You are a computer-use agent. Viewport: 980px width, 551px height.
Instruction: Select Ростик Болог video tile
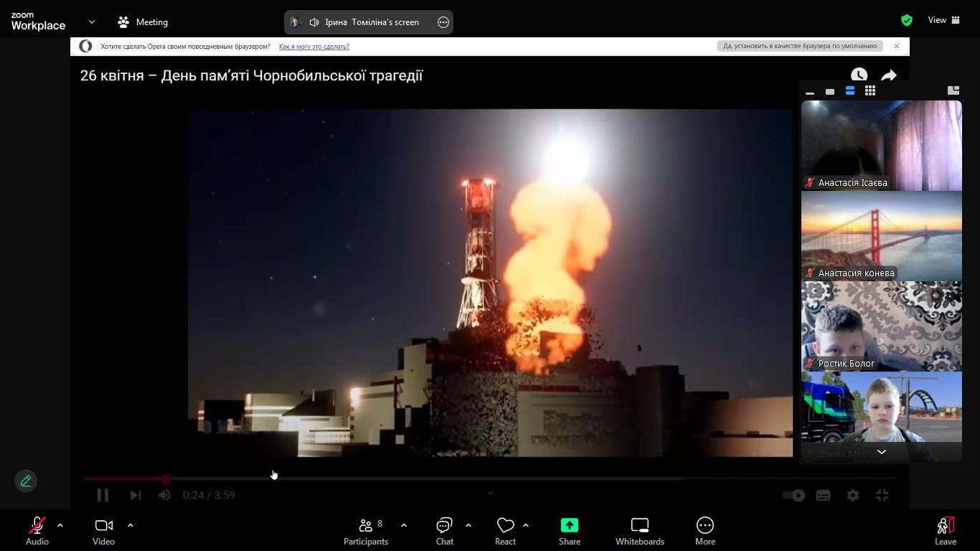coord(882,326)
